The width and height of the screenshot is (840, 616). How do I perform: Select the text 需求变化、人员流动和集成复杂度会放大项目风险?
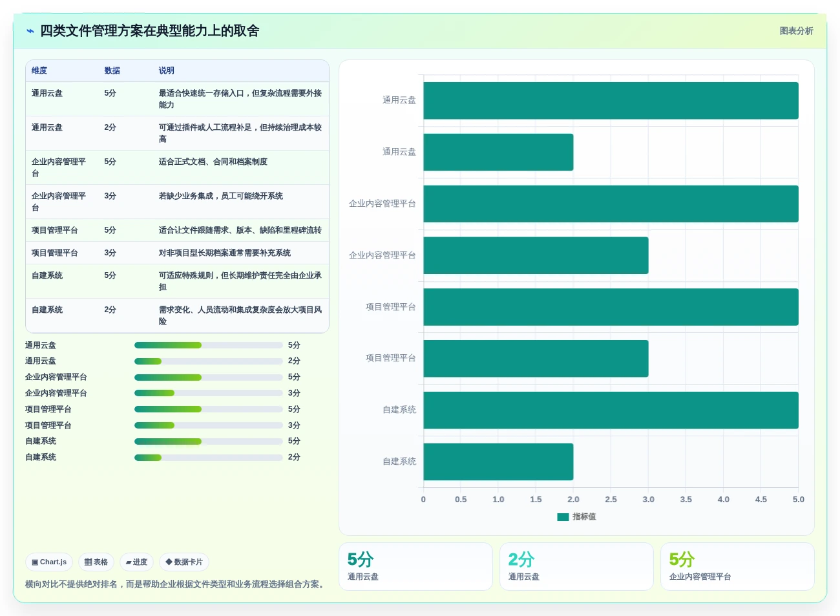click(240, 315)
